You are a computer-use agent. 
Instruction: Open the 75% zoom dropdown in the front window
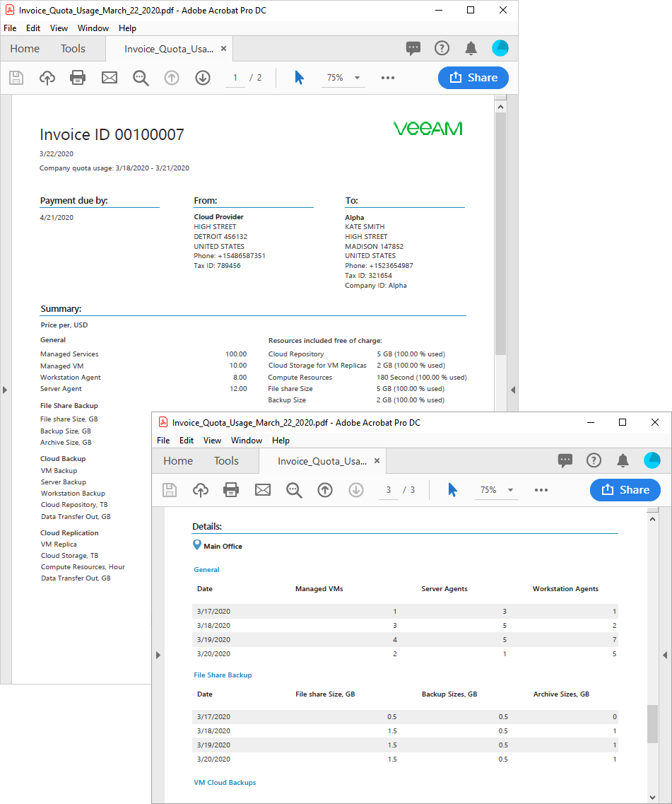(497, 490)
